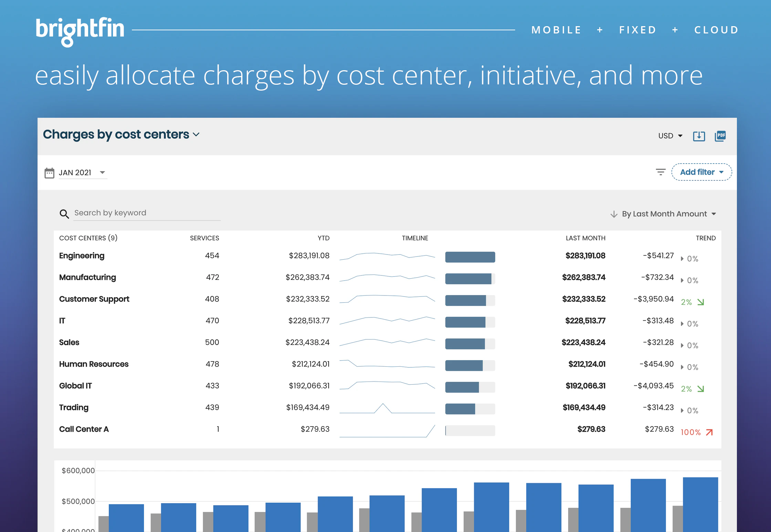The image size is (771, 532).
Task: Click the export to PDF icon
Action: point(720,136)
